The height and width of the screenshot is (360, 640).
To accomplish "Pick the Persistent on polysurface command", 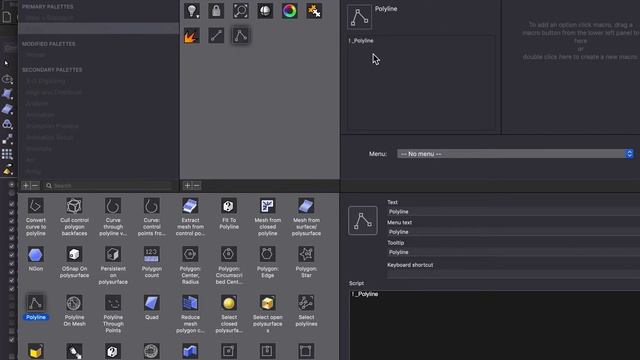I will click(113, 265).
